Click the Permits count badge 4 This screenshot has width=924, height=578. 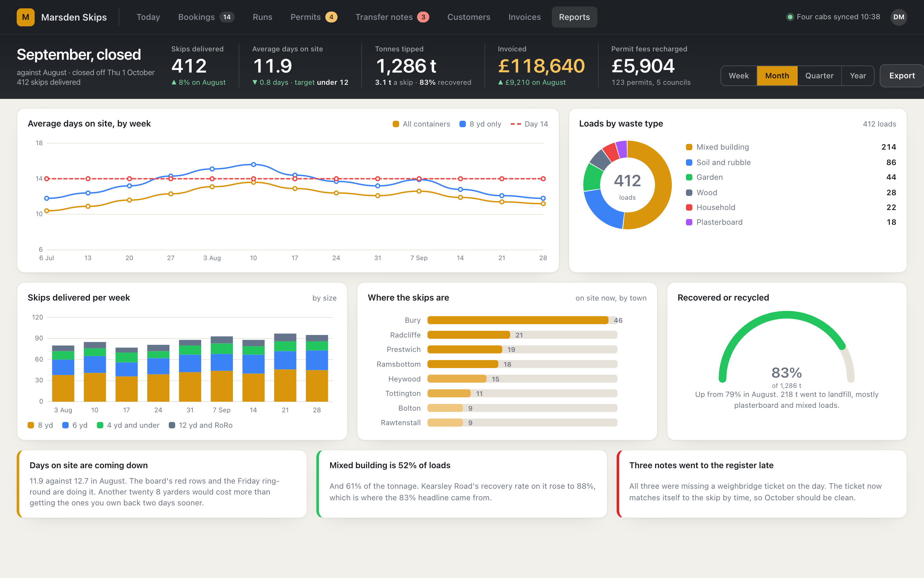[x=331, y=17]
